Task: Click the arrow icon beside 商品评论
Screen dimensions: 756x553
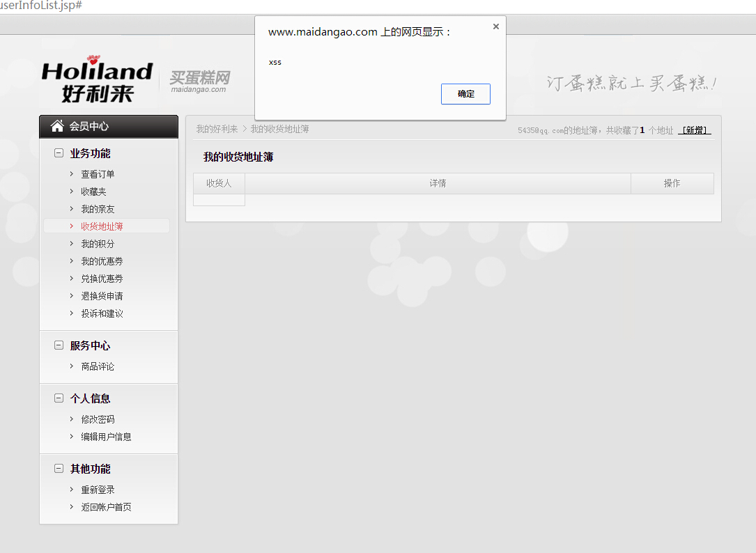Action: click(x=71, y=366)
